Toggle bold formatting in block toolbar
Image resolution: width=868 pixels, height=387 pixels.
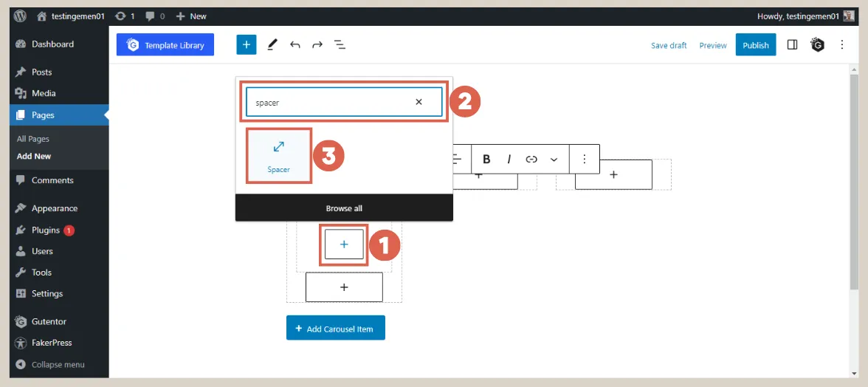point(486,159)
